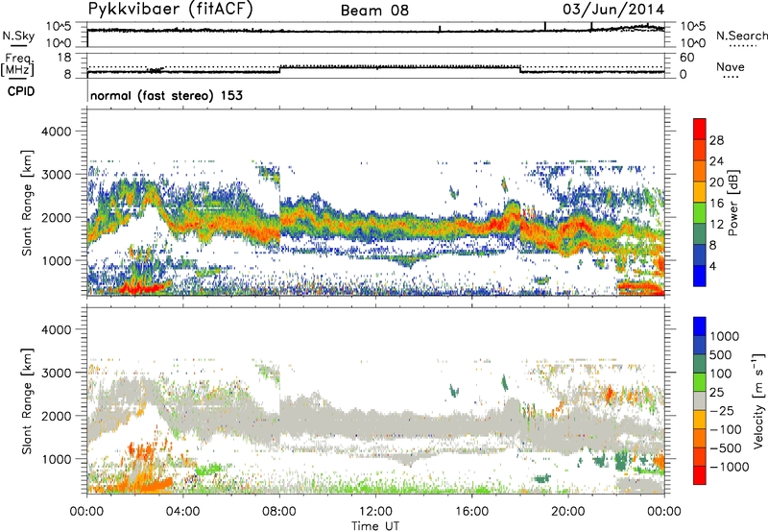
Task: Click the bright blue bottom Power colorbar segment
Action: point(700,276)
